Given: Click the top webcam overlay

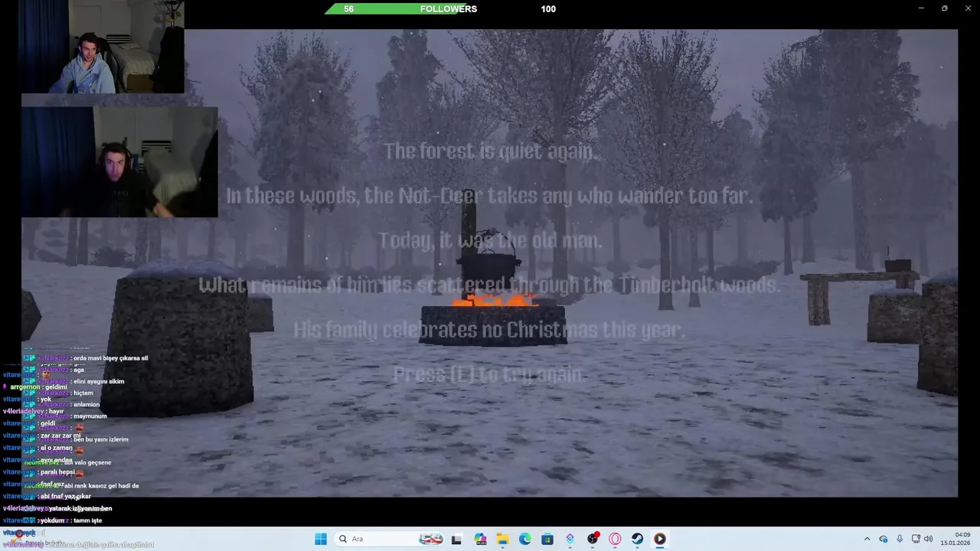Looking at the screenshot, I should (x=103, y=47).
